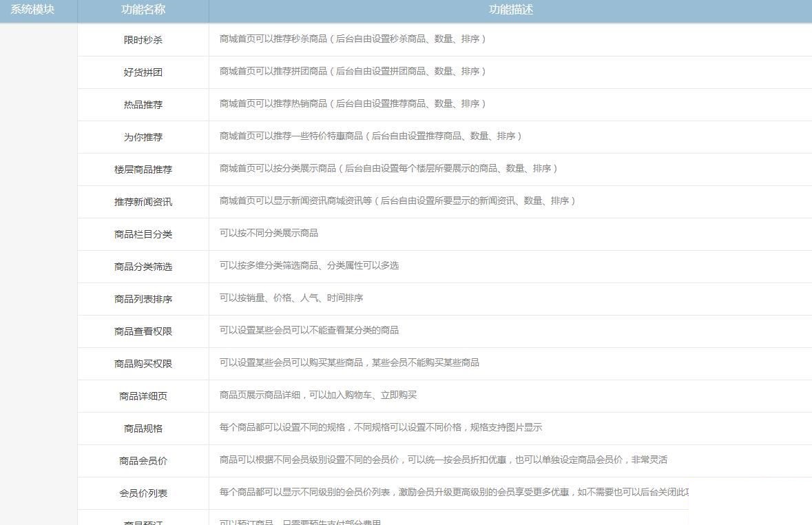Viewport: 812px width, 525px height.
Task: Select the 限时秒杀 feature row
Action: point(144,39)
